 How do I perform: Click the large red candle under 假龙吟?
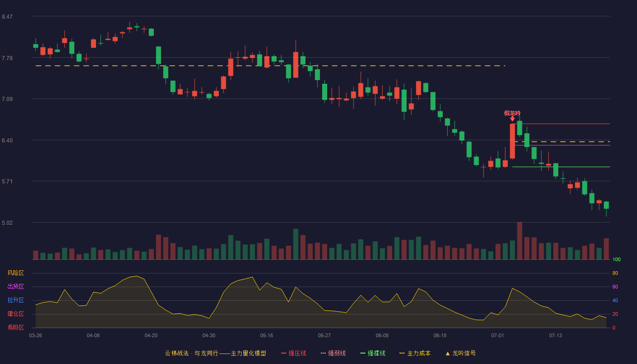click(x=512, y=141)
